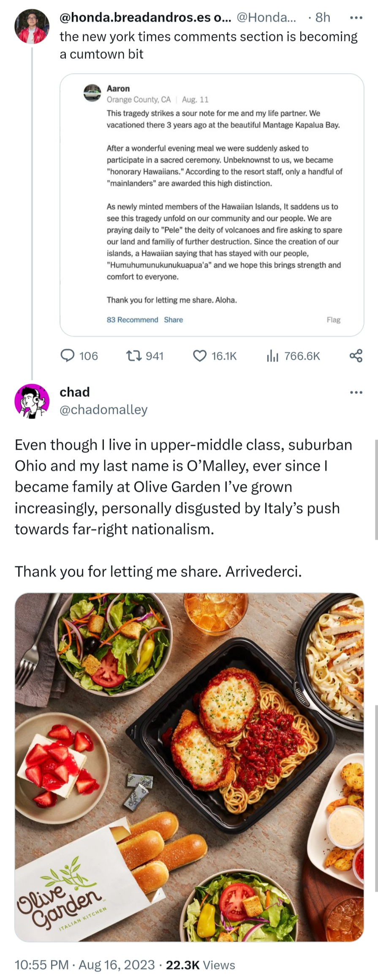Open the Olive Garden food photo

[x=189, y=767]
